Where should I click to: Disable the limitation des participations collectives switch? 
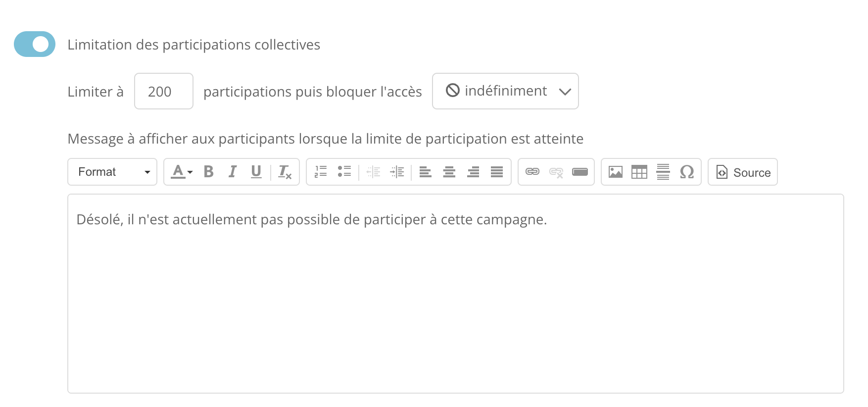34,44
